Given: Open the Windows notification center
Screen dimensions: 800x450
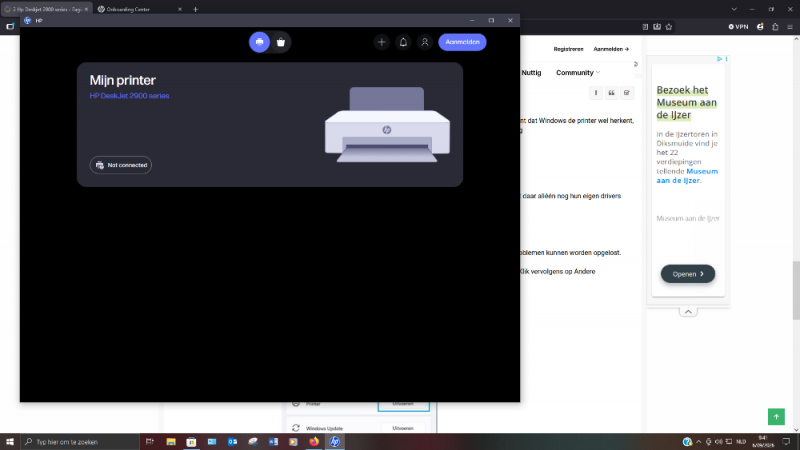Looking at the screenshot, I should [786, 442].
